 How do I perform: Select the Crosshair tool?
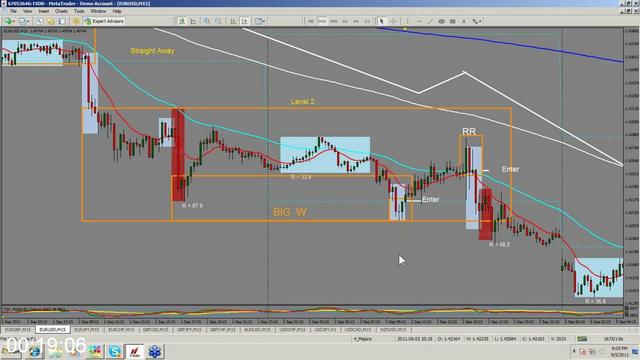tap(393, 21)
